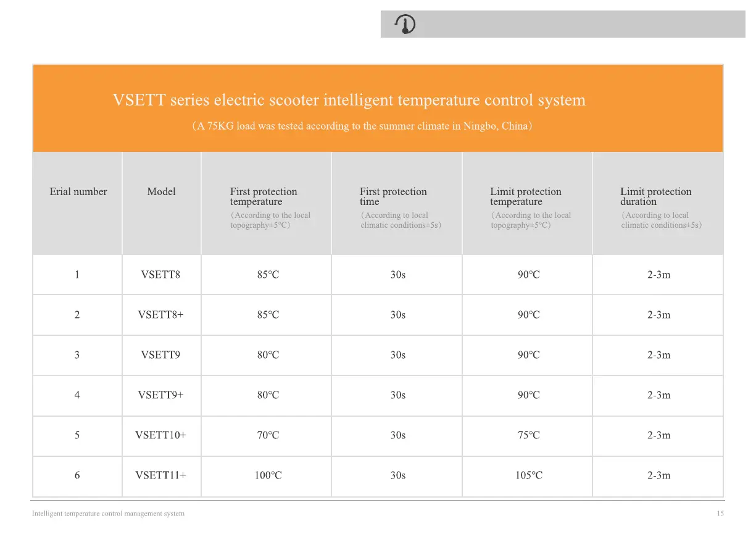
Task: Click the 'Limit protection temperature' column header
Action: point(526,196)
